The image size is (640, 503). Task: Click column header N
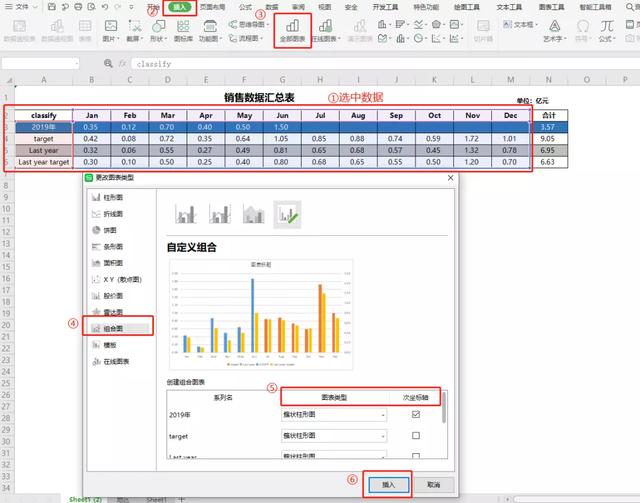(549, 80)
